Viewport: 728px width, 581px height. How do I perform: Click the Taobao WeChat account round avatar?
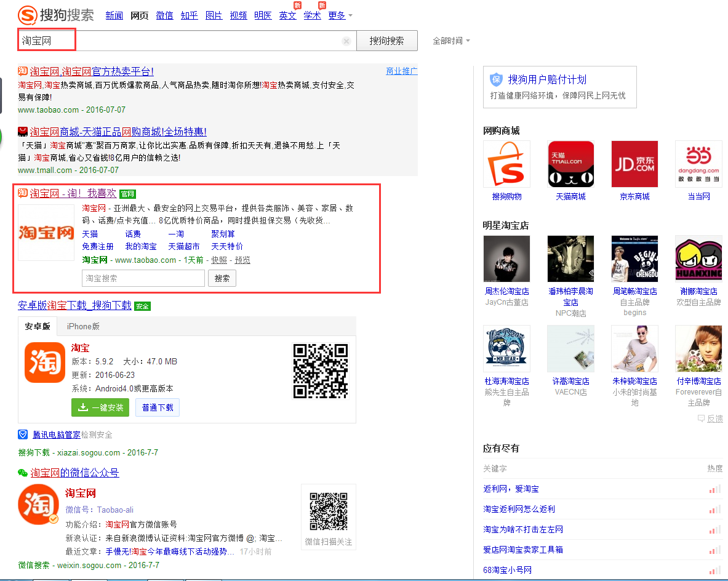[x=38, y=504]
